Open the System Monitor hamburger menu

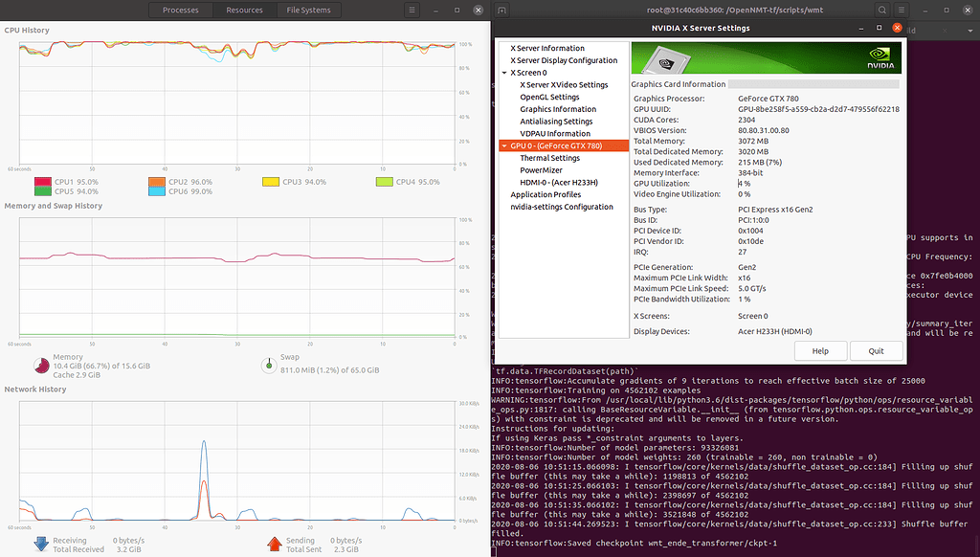click(412, 10)
